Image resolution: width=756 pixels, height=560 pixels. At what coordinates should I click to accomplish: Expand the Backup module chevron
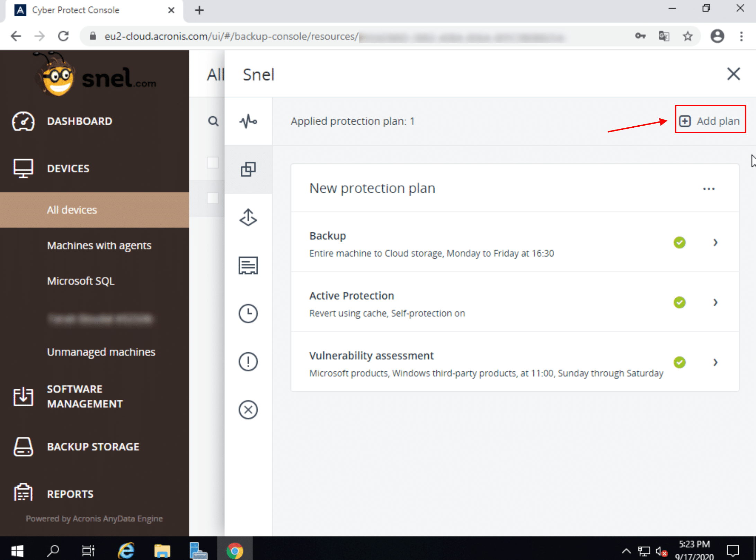pyautogui.click(x=715, y=243)
